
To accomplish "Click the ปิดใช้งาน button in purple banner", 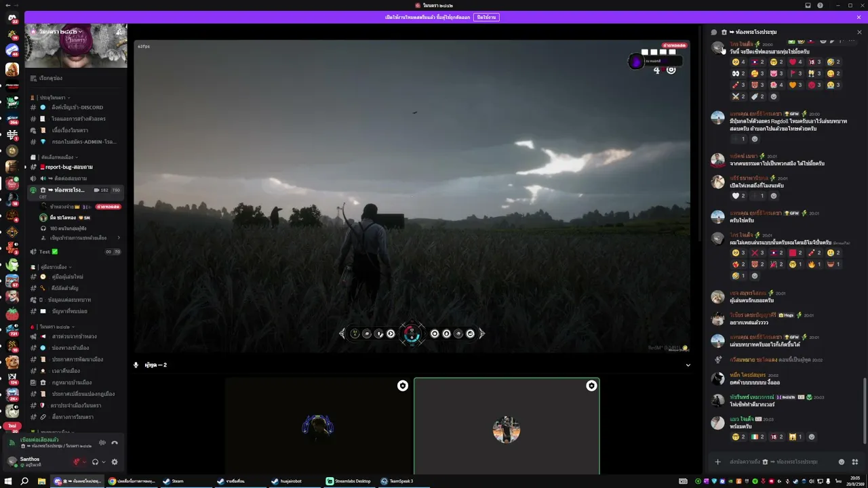I will tap(486, 17).
